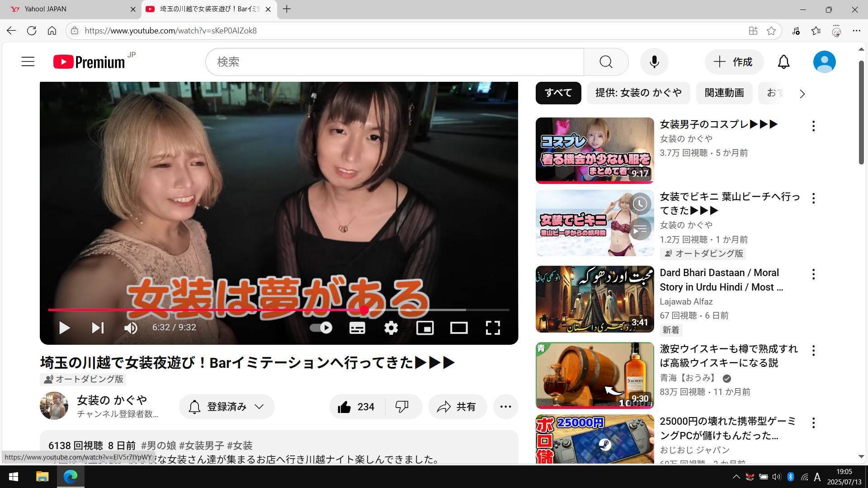
Task: Open 女装の かぐや channel name link
Action: pyautogui.click(x=112, y=400)
